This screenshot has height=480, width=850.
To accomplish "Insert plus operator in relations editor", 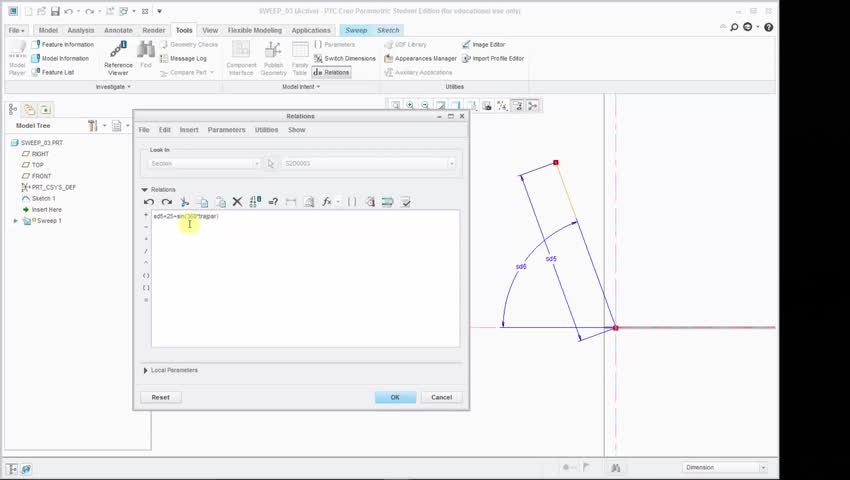I will pos(146,215).
